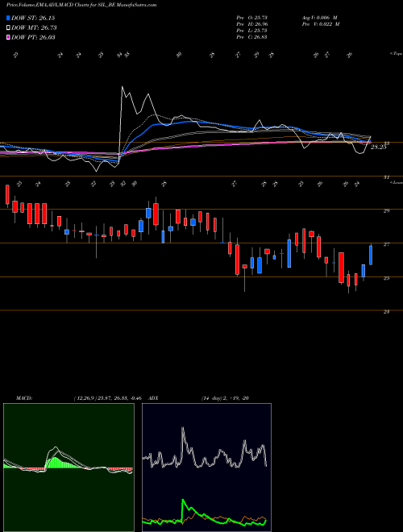
Task: Click the first red candlestick at chart start
Action: [x=7, y=195]
